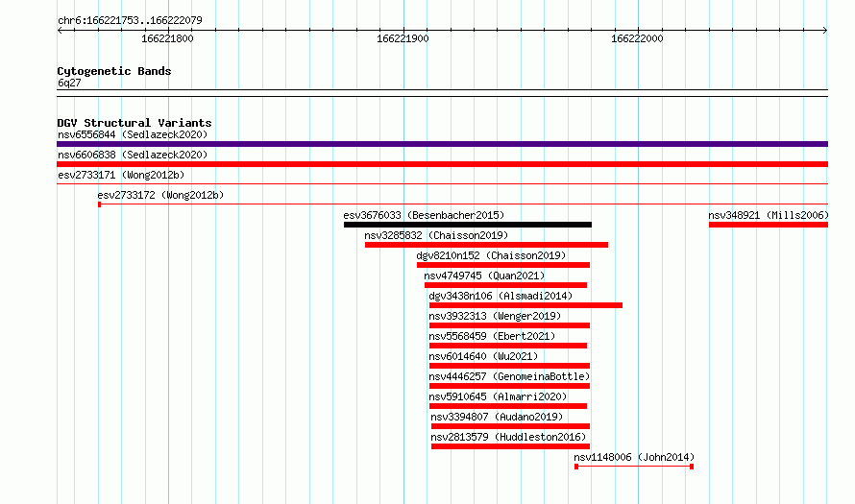
Task: Open the nsv4749745 (Quan2021) label
Action: [484, 276]
